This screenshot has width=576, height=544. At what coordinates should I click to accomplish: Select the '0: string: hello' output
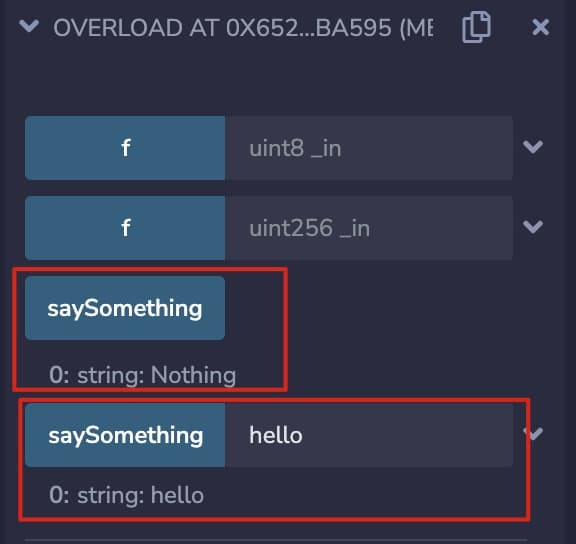coord(126,495)
